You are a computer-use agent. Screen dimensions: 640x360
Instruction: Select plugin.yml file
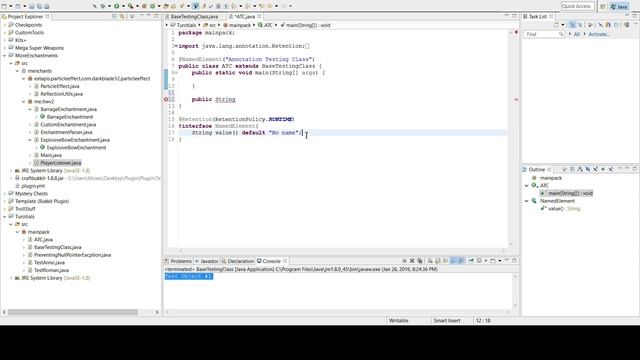click(33, 186)
